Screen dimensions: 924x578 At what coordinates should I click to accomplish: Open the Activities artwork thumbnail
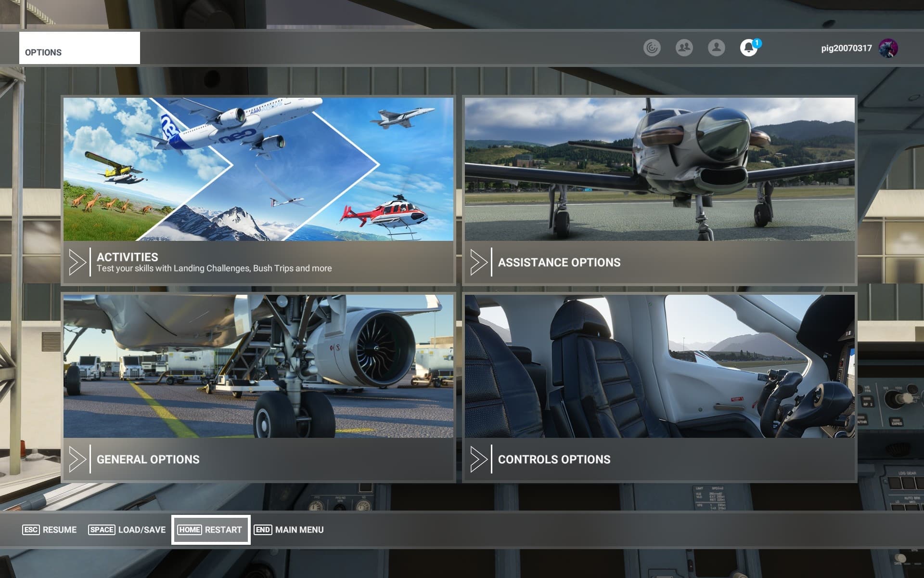coord(258,169)
